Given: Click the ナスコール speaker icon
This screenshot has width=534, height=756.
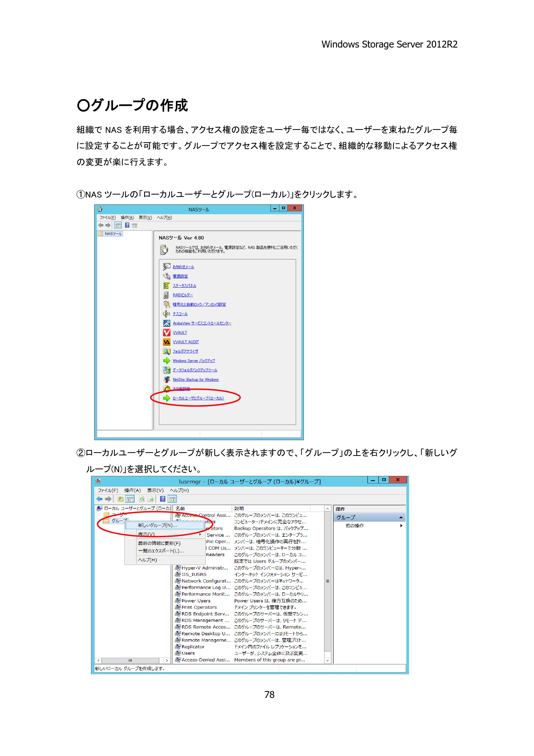Looking at the screenshot, I should (x=167, y=313).
